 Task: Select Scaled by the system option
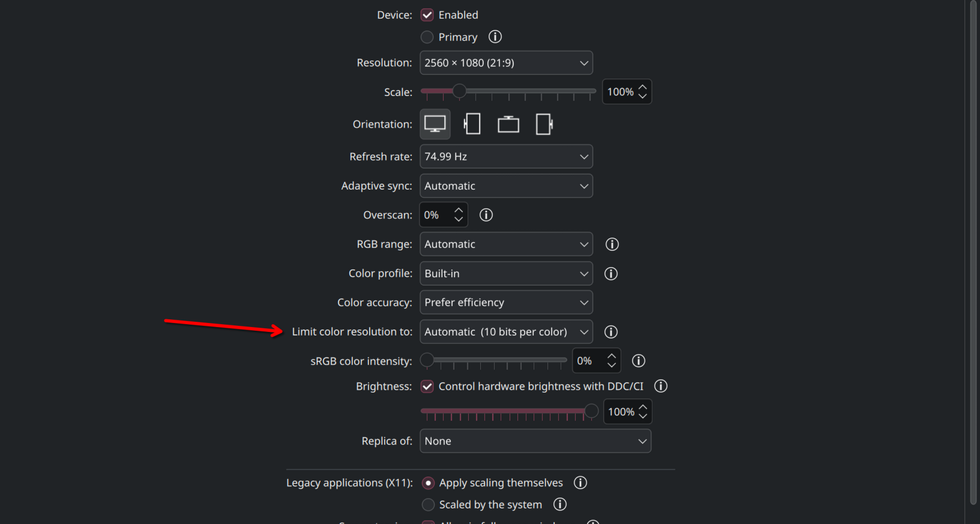(428, 505)
